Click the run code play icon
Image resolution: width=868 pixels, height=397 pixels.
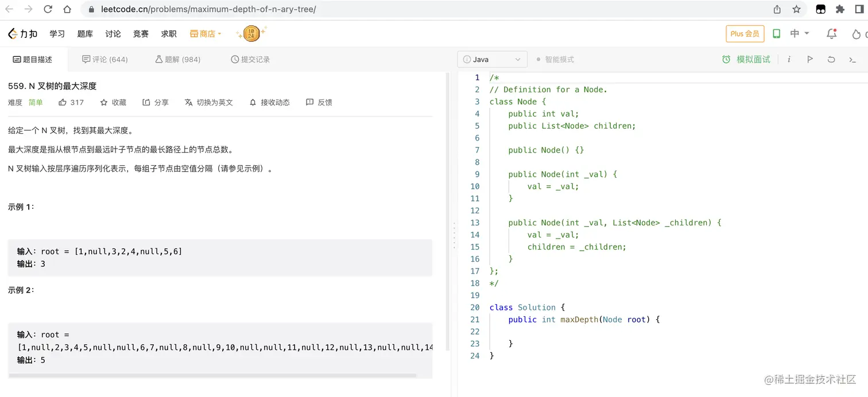[x=810, y=60]
